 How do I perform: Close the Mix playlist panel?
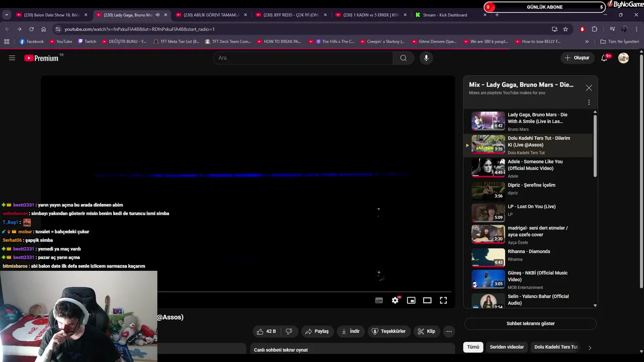(x=589, y=87)
